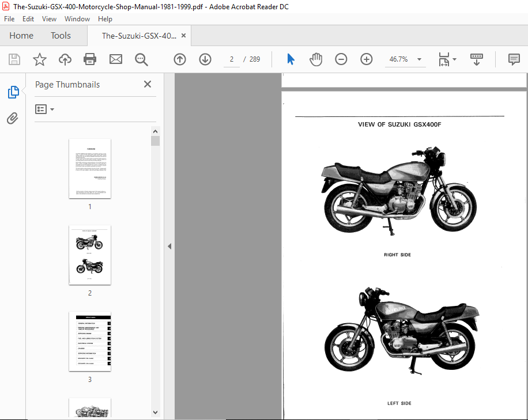Bookmark file with the star icon

pyautogui.click(x=39, y=59)
